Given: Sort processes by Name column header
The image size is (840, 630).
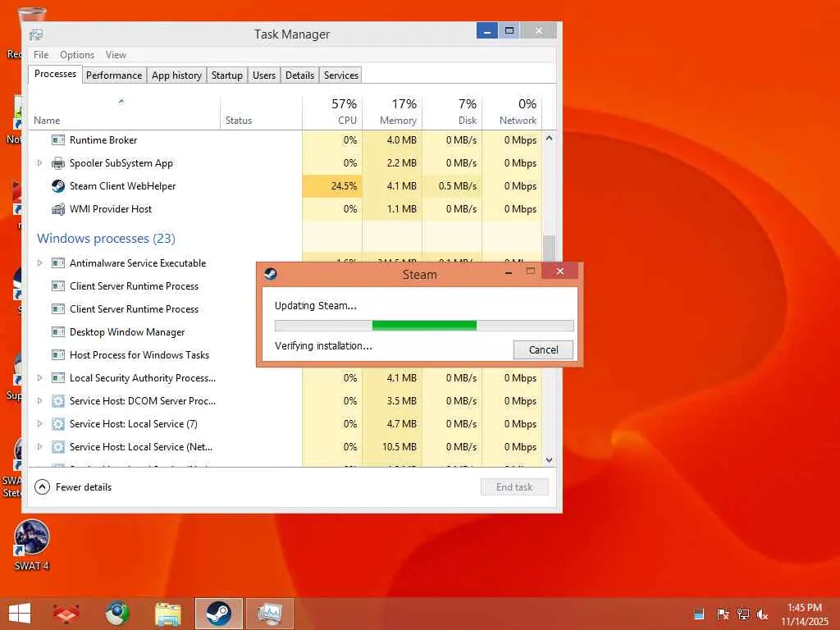Looking at the screenshot, I should tap(125, 112).
